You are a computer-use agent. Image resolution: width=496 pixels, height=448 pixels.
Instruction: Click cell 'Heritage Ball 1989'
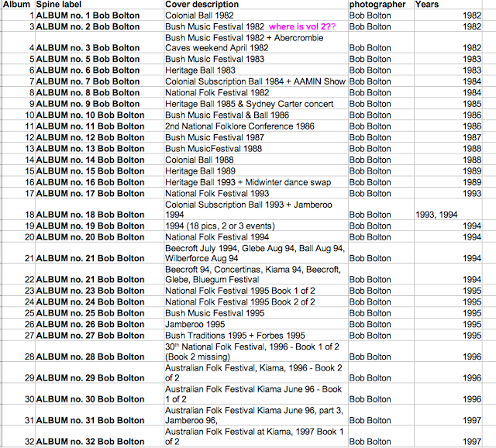pos(256,171)
